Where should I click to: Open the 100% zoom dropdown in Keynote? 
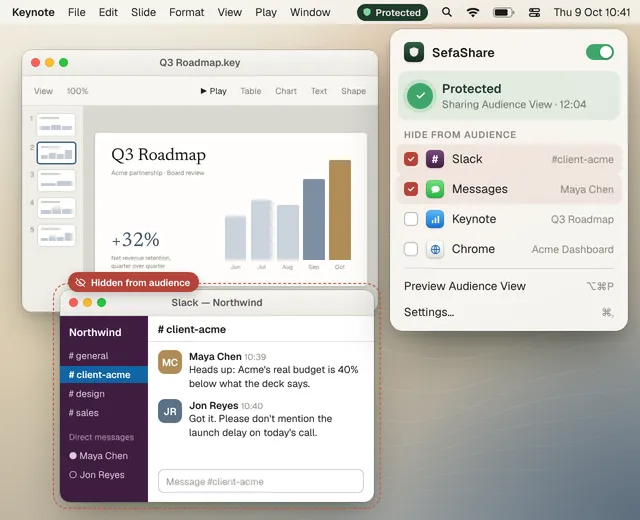pos(78,91)
